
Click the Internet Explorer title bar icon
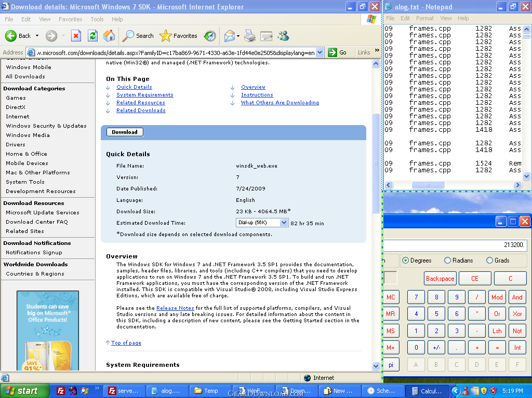tap(5, 7)
